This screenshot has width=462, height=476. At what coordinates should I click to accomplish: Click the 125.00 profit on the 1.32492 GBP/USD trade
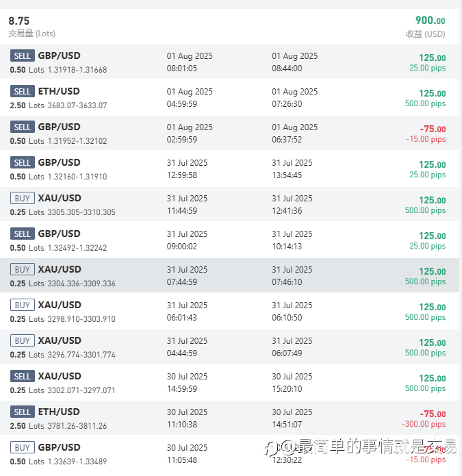point(432,236)
